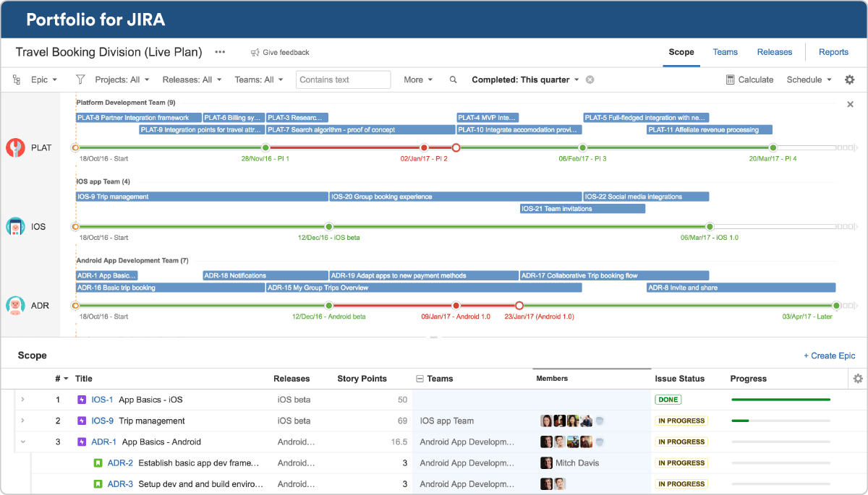Open the Schedule dropdown menu
The image size is (868, 495).
tap(809, 80)
